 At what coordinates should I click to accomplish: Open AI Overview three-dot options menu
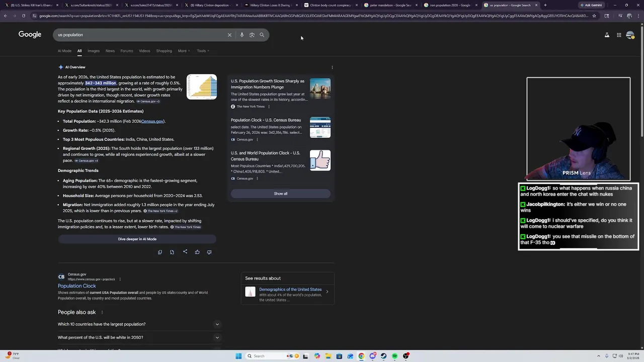pyautogui.click(x=332, y=67)
